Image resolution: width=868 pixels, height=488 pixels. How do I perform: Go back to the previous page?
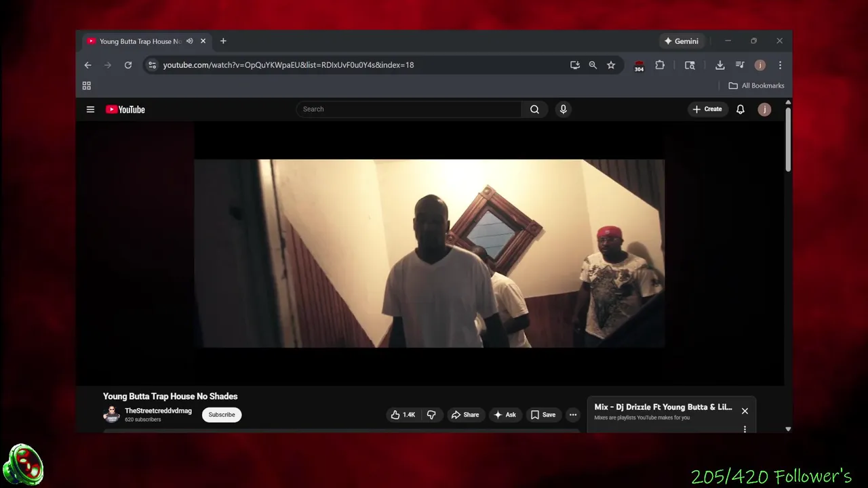87,65
